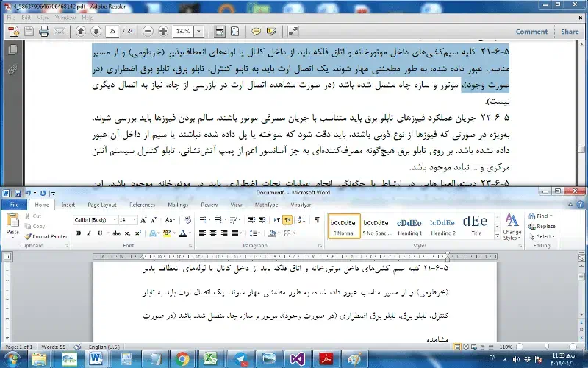Add sticky note comment in Adobe Reader
The image size is (588, 368).
(256, 32)
